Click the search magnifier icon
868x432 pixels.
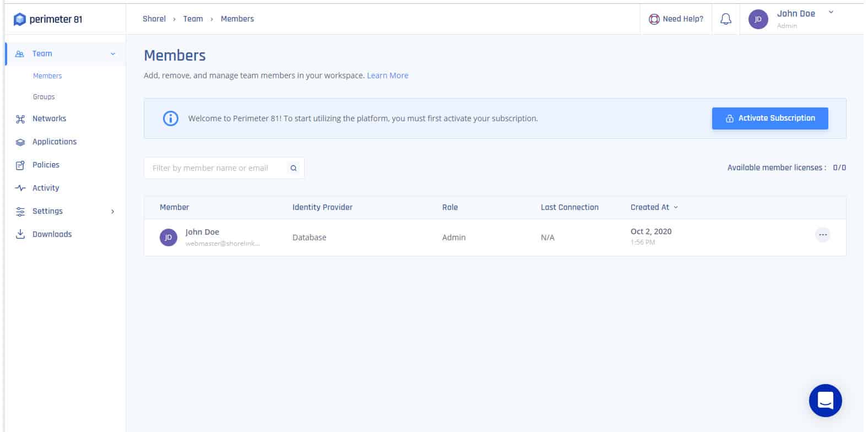click(294, 168)
